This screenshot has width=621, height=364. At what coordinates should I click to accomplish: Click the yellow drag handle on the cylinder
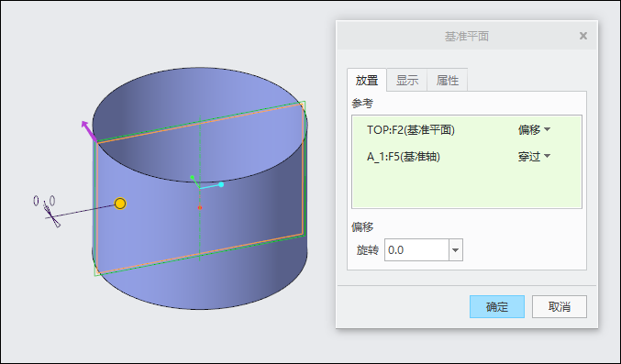click(x=120, y=204)
